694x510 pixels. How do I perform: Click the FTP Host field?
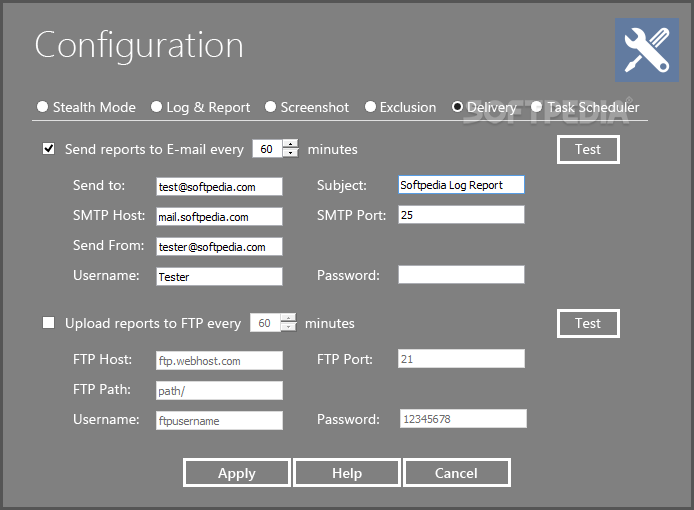(x=219, y=360)
